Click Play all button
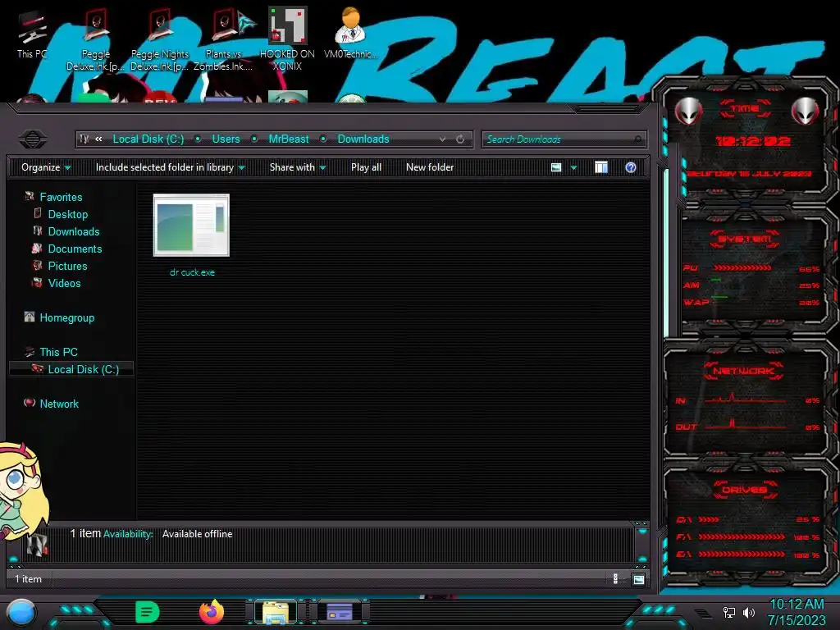The image size is (840, 630). 366,167
